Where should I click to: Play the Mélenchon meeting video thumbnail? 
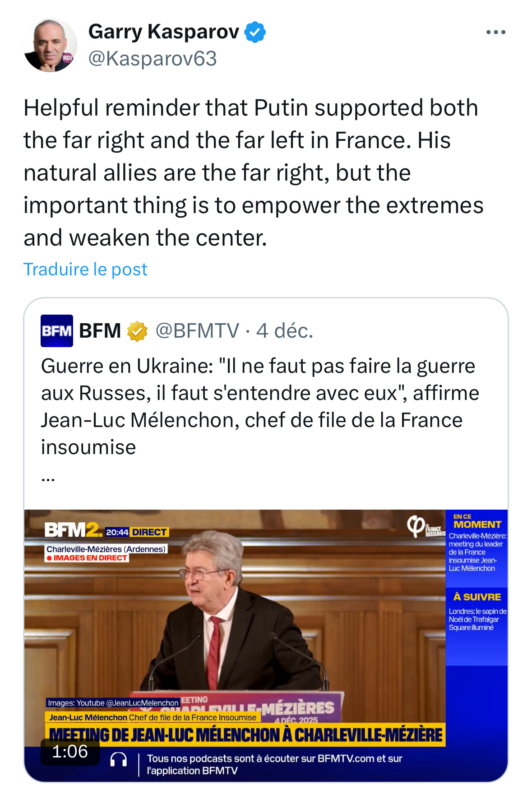[x=235, y=632]
